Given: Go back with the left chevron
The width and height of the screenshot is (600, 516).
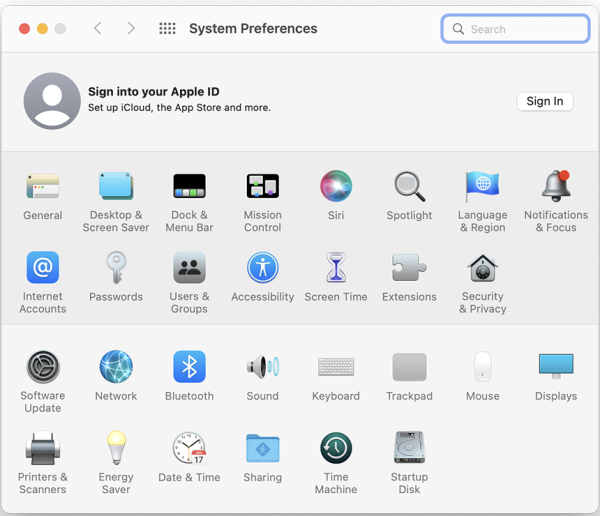Looking at the screenshot, I should click(x=98, y=28).
